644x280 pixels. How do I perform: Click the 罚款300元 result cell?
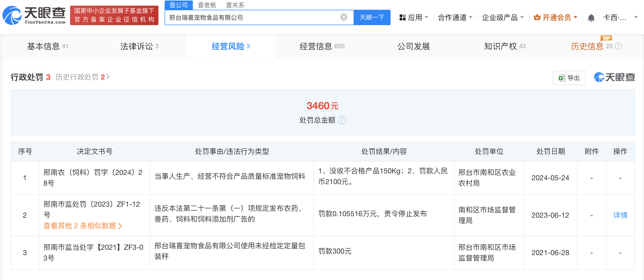coord(335,251)
